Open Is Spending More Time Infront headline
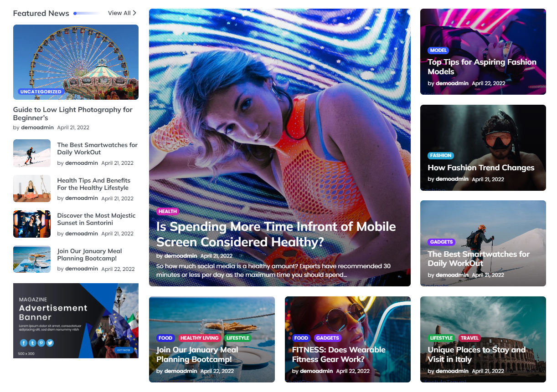The width and height of the screenshot is (557, 392). [276, 234]
